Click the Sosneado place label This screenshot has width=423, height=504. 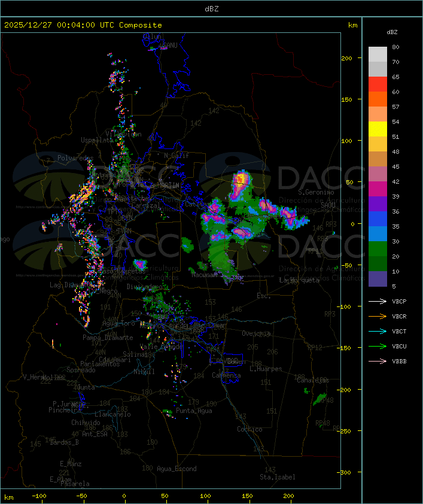coord(81,370)
